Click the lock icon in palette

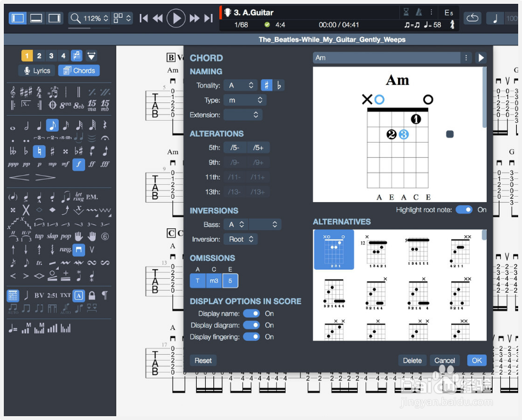[92, 295]
